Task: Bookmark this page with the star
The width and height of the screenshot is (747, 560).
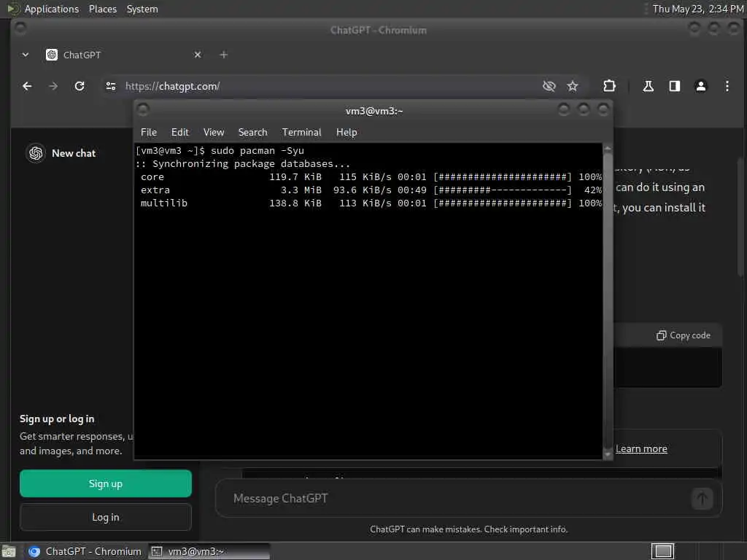Action: [572, 86]
